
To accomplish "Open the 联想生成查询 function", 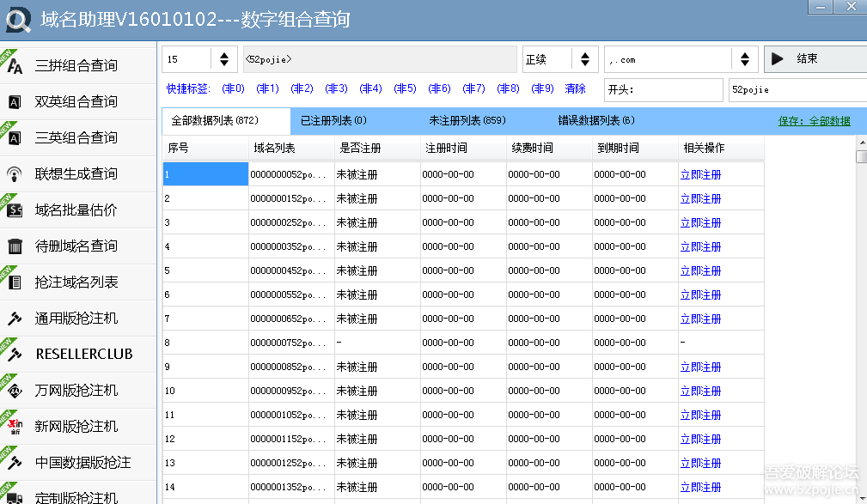I will tap(77, 173).
